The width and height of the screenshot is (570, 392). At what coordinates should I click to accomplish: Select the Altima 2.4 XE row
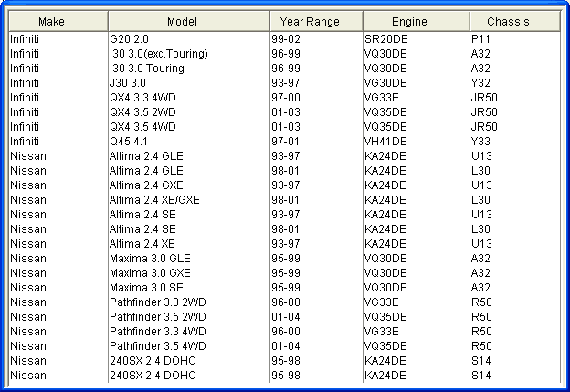pos(285,244)
